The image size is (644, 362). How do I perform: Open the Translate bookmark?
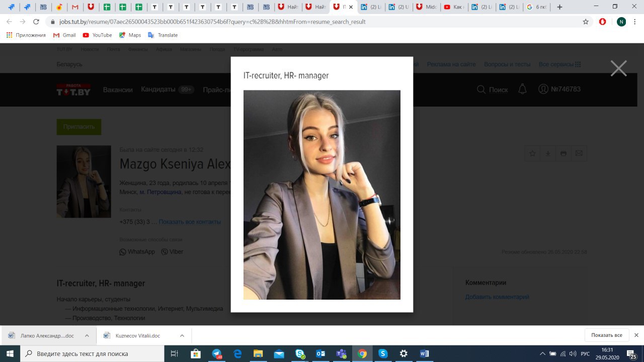(x=163, y=35)
